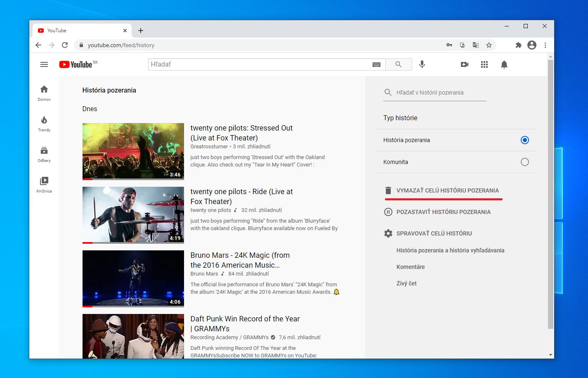This screenshot has height=378, width=588.
Task: Click the '84 mil. zhliadnutí' view count
Action: (248, 273)
